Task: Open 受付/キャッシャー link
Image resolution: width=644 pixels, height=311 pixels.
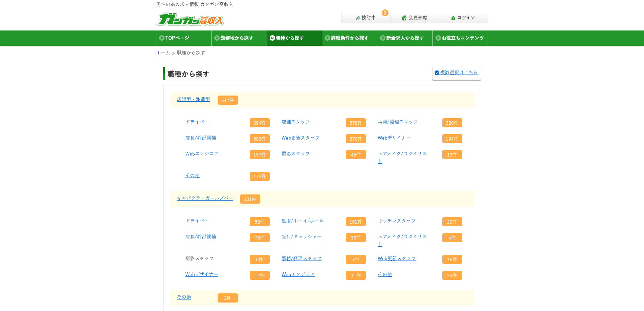Action: 302,237
